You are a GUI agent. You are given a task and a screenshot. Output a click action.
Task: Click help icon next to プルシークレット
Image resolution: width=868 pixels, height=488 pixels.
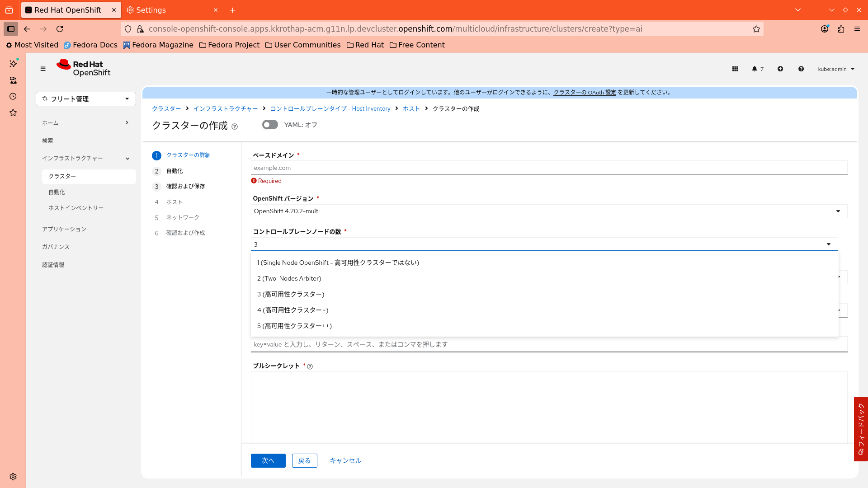pos(310,366)
